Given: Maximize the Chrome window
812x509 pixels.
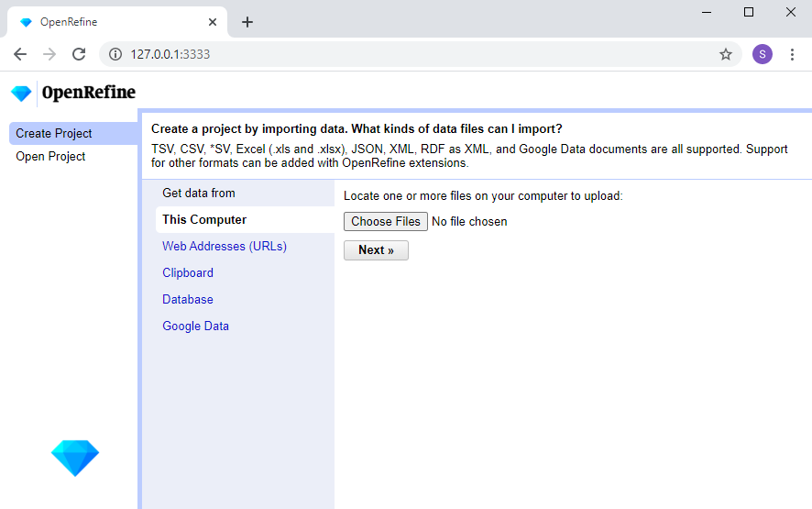Looking at the screenshot, I should [748, 12].
